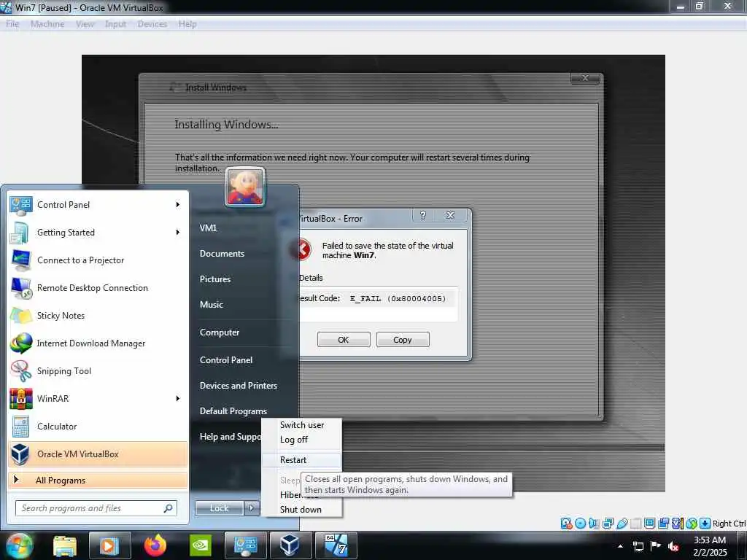The image size is (747, 560).
Task: Open the Input menu
Action: 116,24
